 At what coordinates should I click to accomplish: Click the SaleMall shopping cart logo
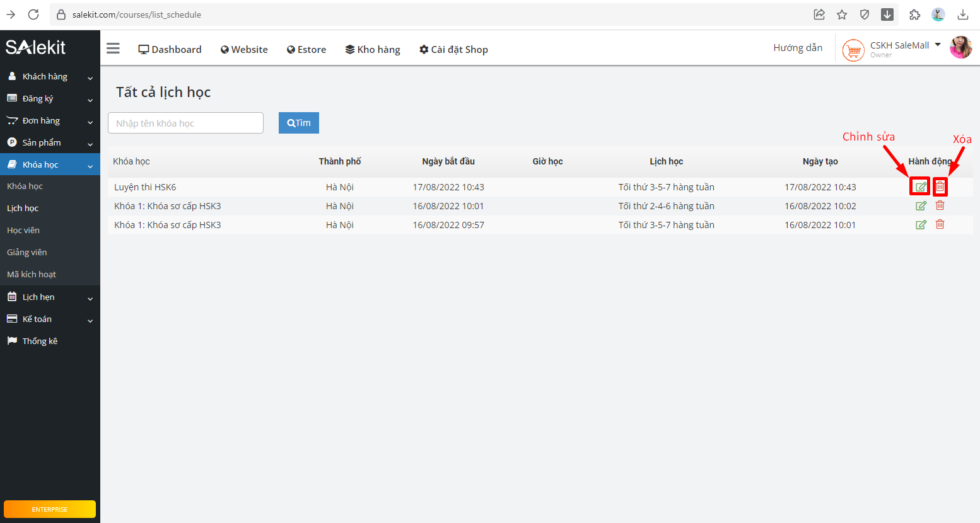[x=853, y=50]
